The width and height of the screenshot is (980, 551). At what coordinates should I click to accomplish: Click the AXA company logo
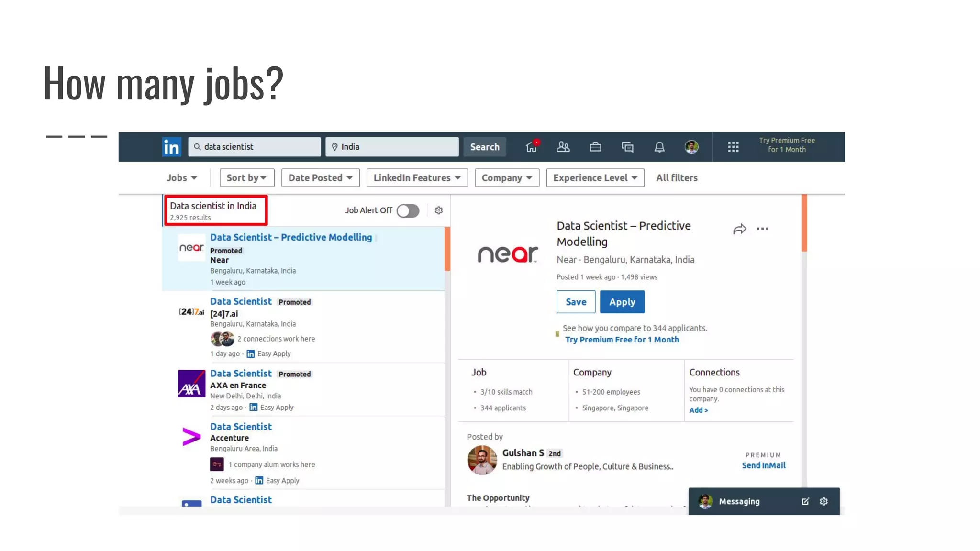[191, 384]
